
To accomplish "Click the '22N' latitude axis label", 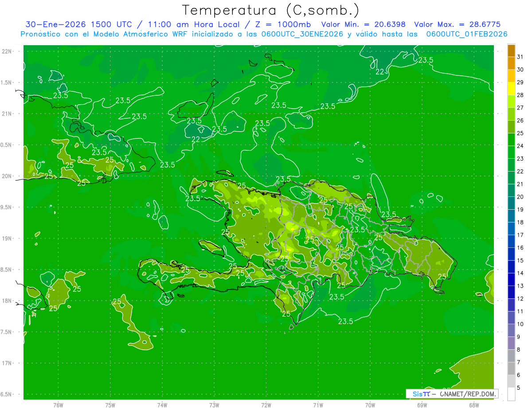I will coord(6,51).
